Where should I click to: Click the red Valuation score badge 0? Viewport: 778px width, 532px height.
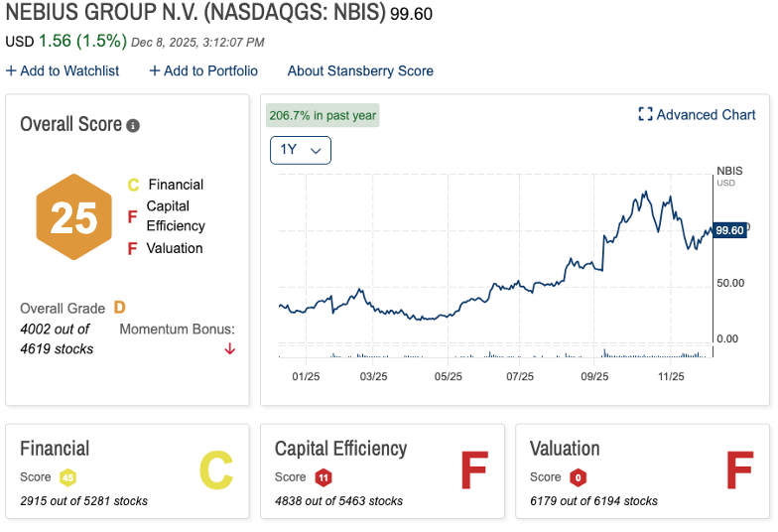(578, 477)
